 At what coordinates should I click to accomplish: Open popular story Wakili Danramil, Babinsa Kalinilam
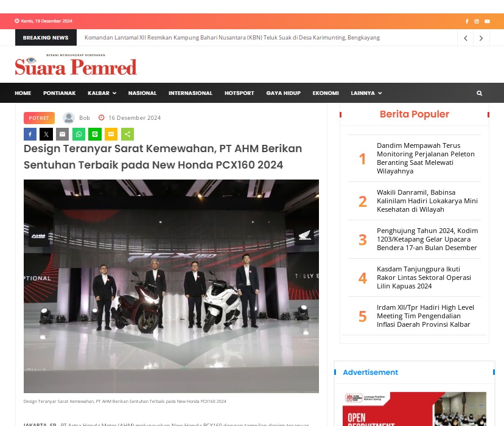[427, 201]
